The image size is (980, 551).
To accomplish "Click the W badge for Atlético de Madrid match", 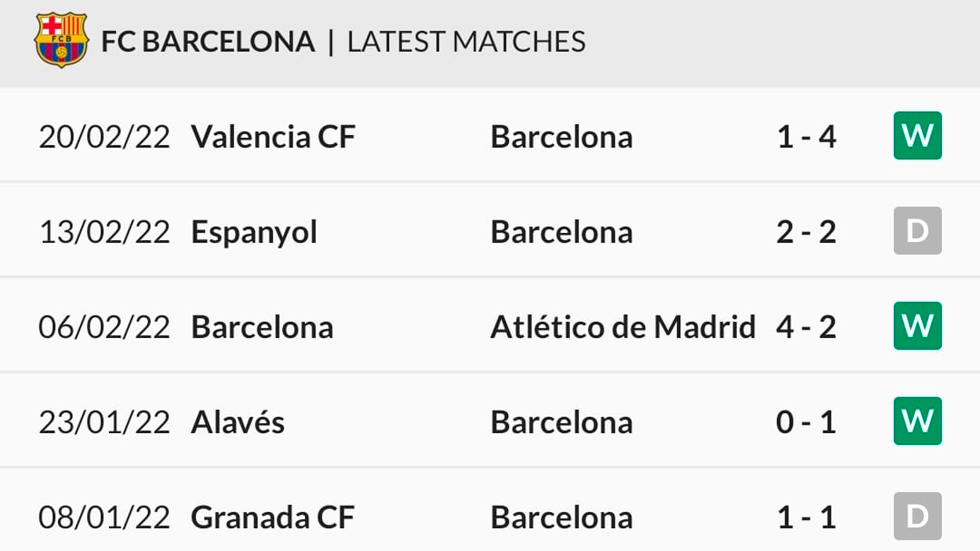I will point(917,325).
